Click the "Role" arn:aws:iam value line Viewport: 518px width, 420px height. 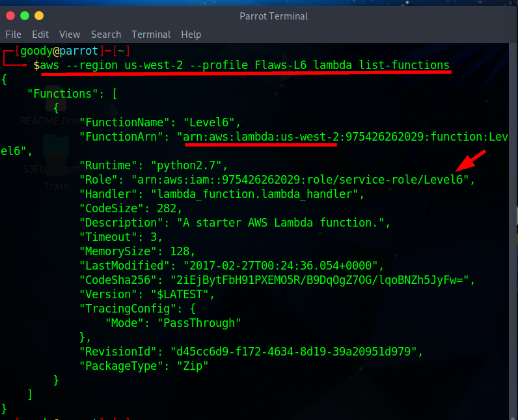pyautogui.click(x=277, y=180)
